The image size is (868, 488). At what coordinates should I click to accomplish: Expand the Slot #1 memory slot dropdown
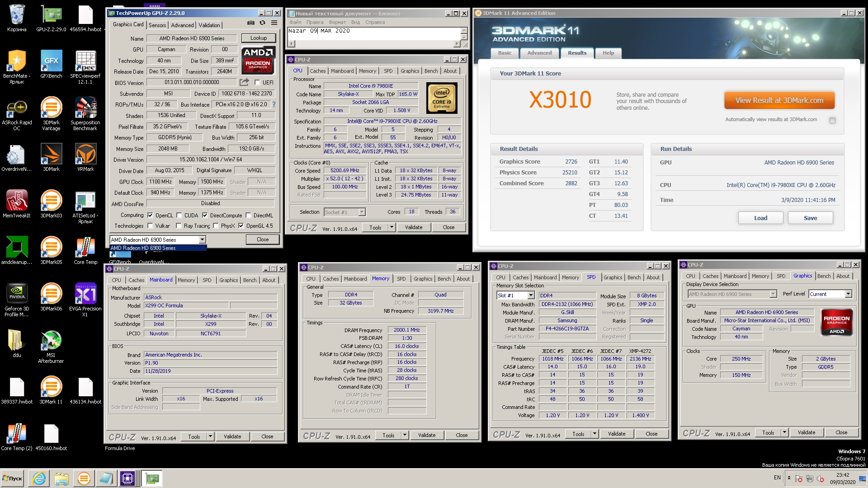point(531,295)
